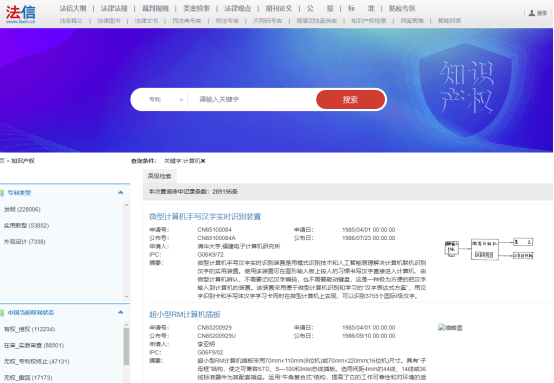Collapse the 专利类型 filter panel

(x=120, y=193)
